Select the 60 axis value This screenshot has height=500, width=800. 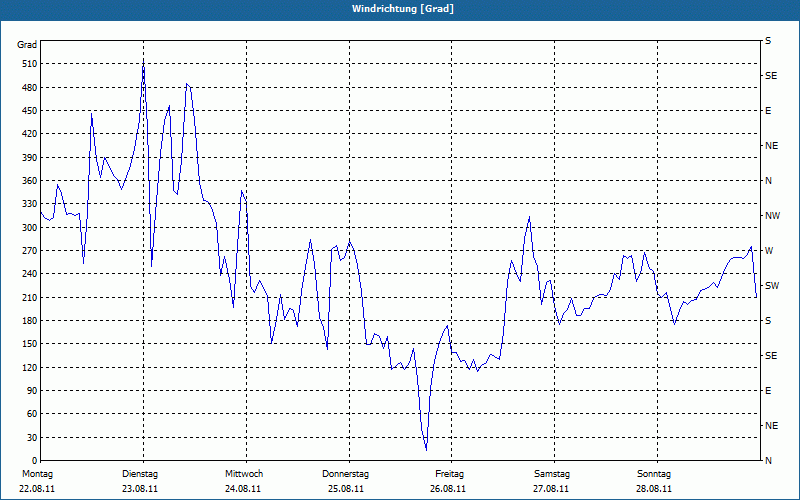(x=32, y=414)
